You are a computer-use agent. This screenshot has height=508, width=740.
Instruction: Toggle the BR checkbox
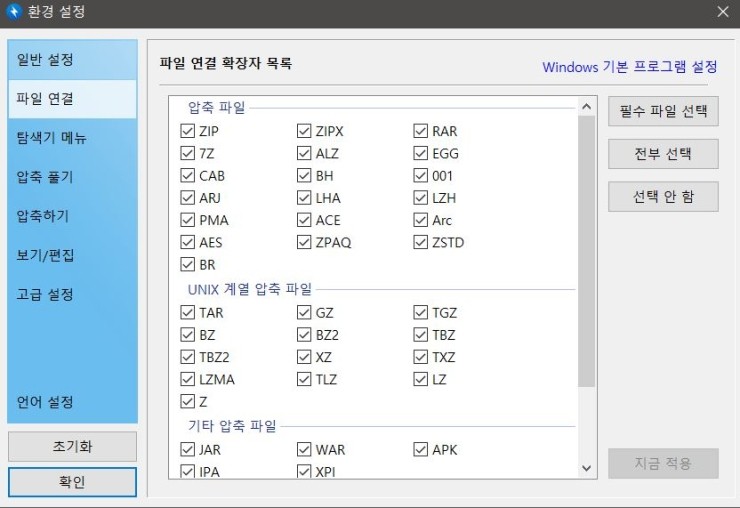pyautogui.click(x=187, y=264)
